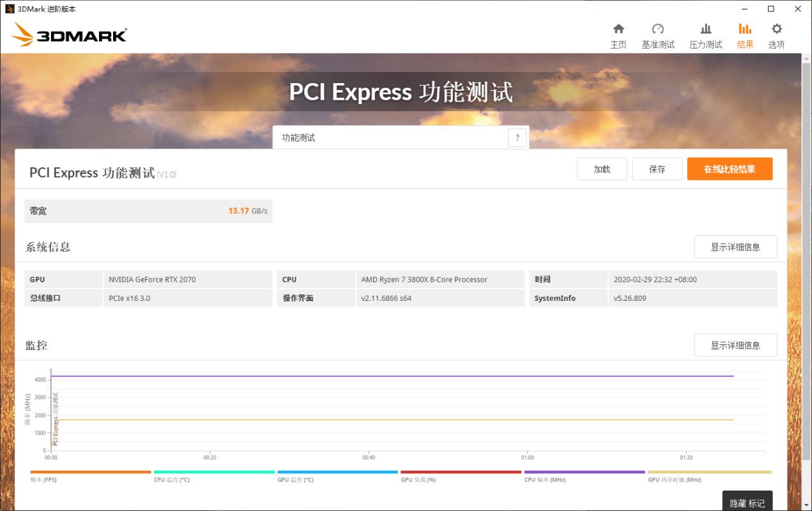Viewport: 812px width, 511px height.
Task: Click the down-arrow icon on the scrollbar
Action: (x=806, y=505)
